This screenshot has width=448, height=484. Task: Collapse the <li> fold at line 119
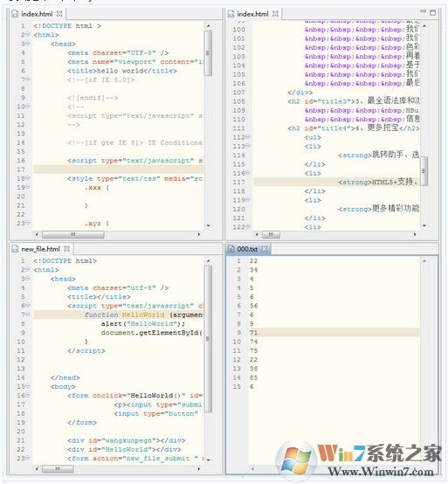pyautogui.click(x=248, y=199)
